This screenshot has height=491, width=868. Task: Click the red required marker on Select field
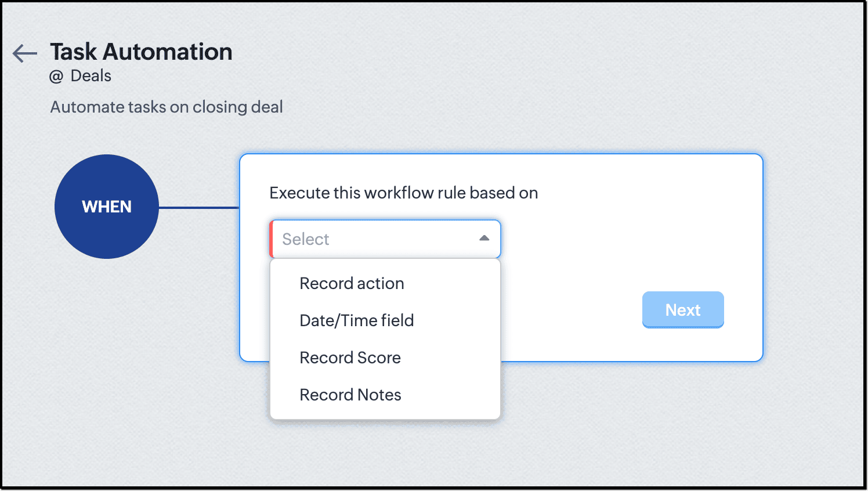[272, 239]
